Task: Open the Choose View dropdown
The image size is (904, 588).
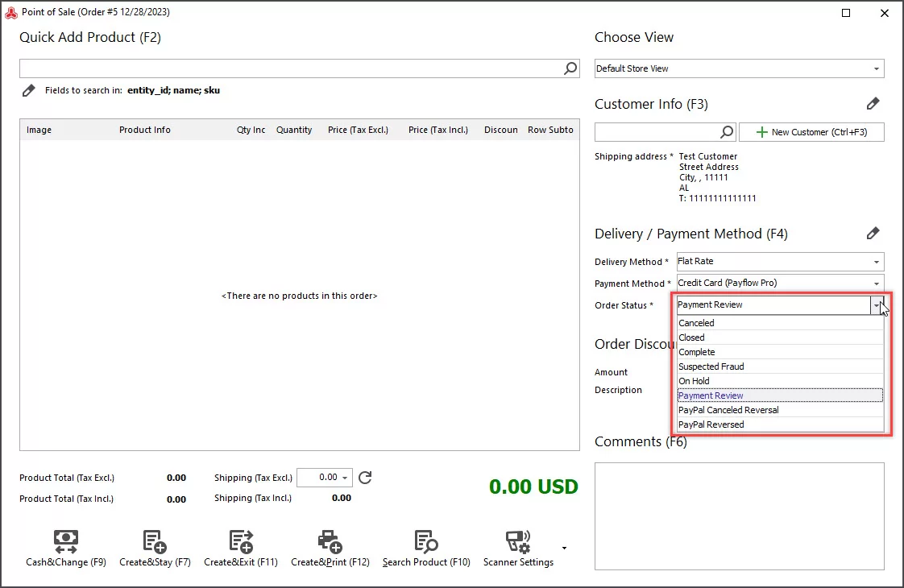Action: tap(739, 68)
